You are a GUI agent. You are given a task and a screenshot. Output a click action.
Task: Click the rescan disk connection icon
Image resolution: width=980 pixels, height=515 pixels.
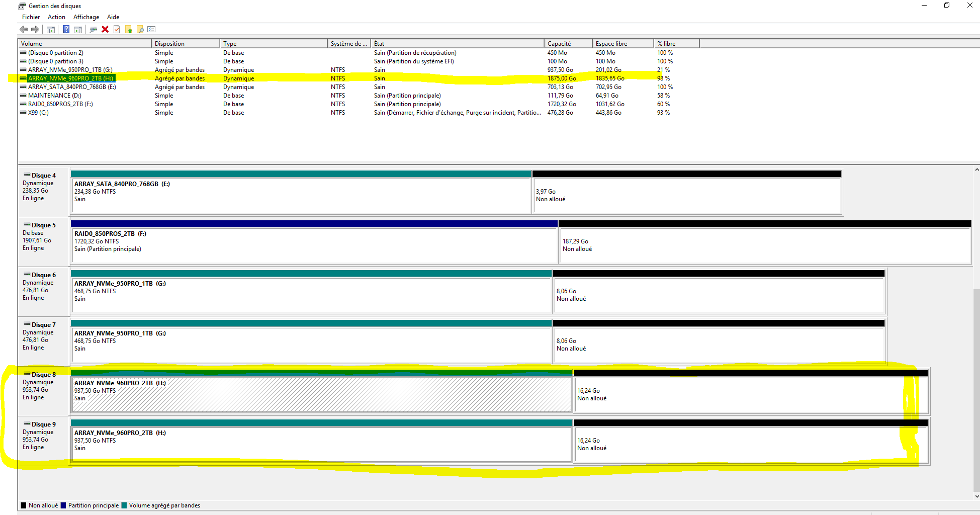click(93, 30)
